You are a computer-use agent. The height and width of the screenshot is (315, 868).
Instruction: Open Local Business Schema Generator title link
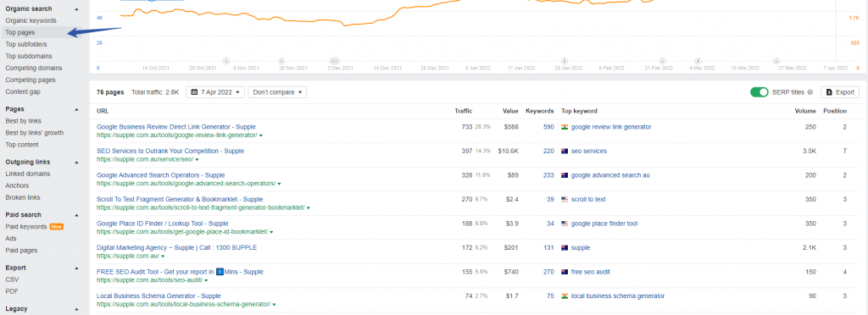point(159,296)
